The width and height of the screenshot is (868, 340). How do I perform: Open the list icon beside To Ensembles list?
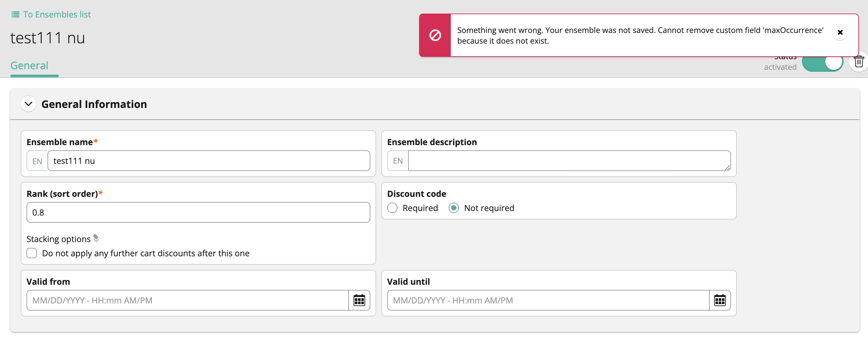(15, 14)
